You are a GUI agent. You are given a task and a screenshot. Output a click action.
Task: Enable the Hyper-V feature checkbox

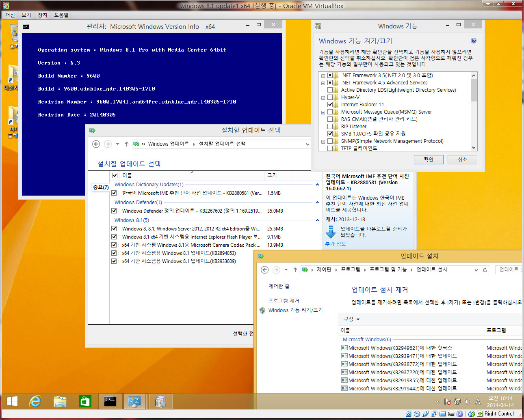(330, 97)
